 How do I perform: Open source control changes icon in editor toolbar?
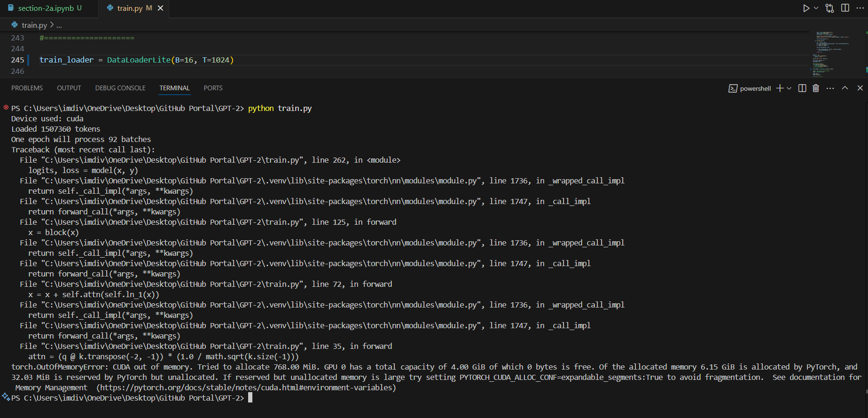click(x=829, y=8)
